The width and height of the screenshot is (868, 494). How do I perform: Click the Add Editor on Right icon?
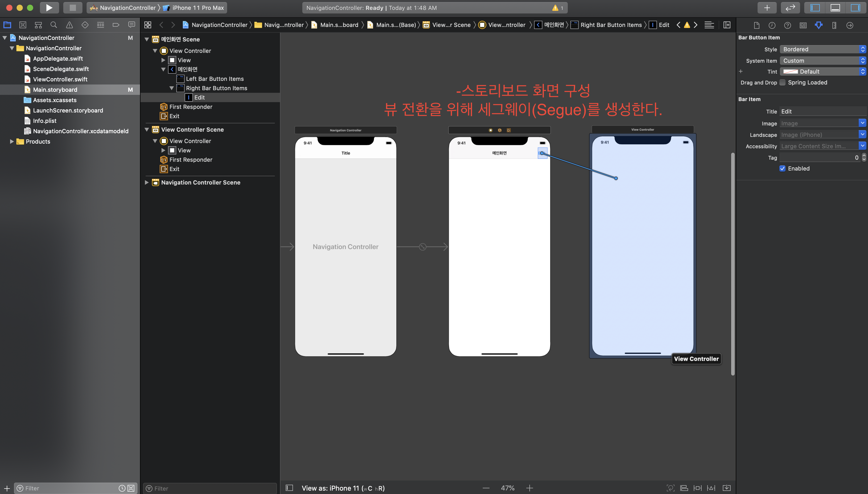coord(726,25)
